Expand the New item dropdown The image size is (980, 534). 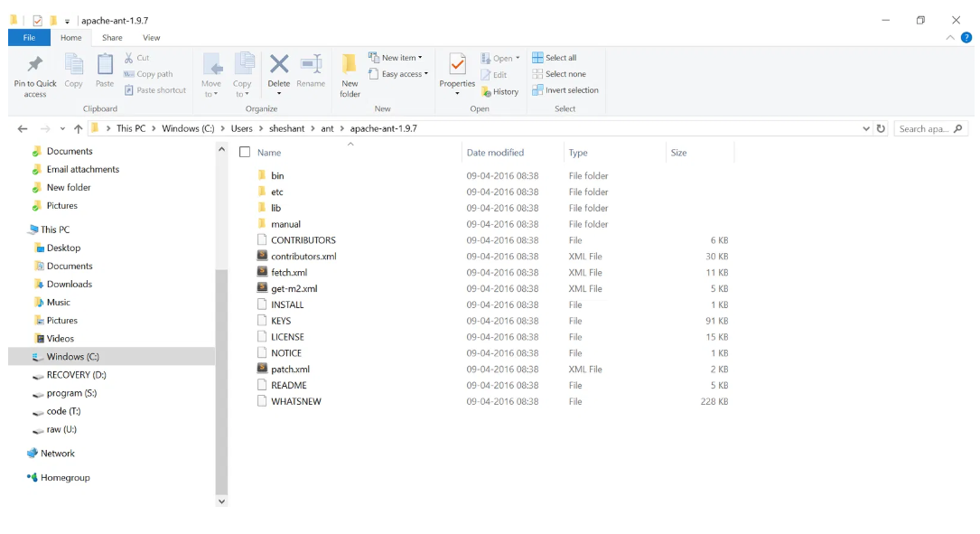(397, 58)
